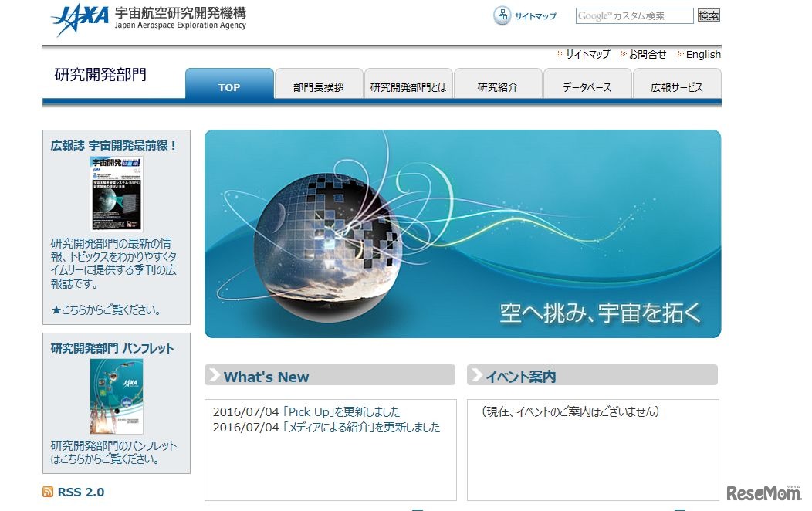Click the JAXA logo in header
Screen dimensions: 812x511
[x=80, y=19]
